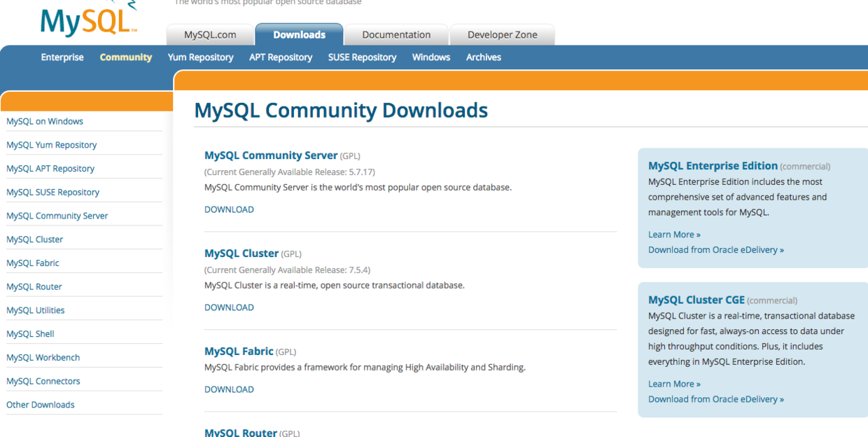Click Download from Oracle eDelivery under Cluster CGE
Viewport: 868px width, 437px height.
tap(716, 399)
